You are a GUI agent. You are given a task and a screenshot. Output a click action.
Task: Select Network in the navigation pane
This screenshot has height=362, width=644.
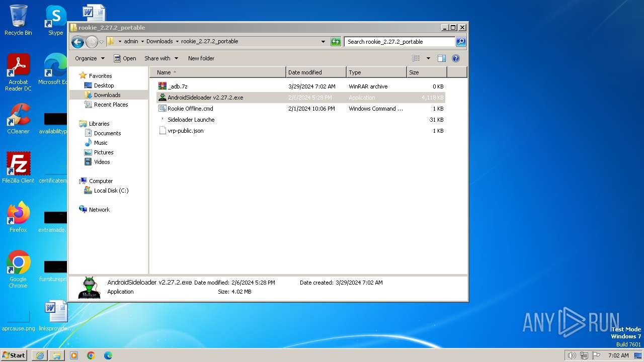[x=99, y=210]
